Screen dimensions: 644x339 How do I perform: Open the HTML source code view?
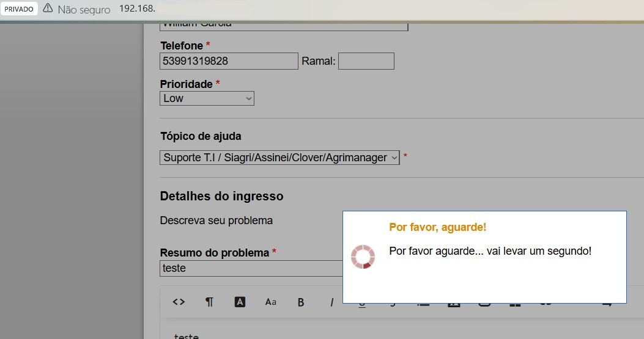click(x=179, y=302)
